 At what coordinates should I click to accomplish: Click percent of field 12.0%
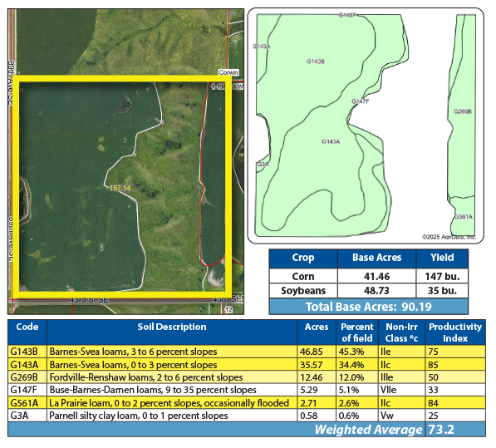pyautogui.click(x=351, y=377)
